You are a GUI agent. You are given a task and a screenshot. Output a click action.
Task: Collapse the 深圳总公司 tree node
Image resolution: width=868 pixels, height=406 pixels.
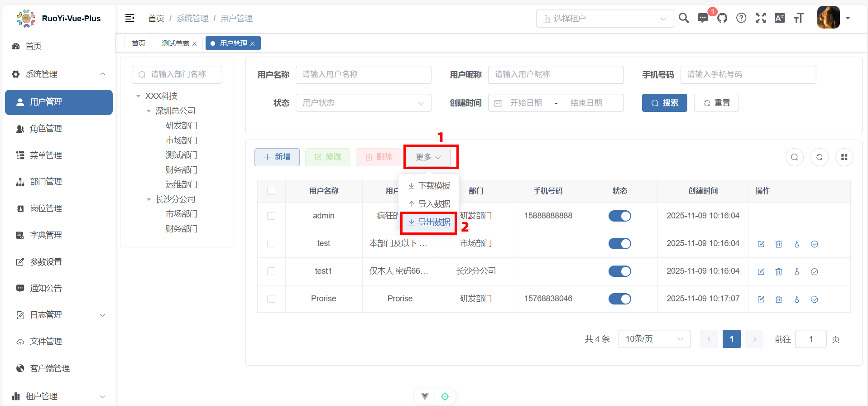click(x=149, y=111)
